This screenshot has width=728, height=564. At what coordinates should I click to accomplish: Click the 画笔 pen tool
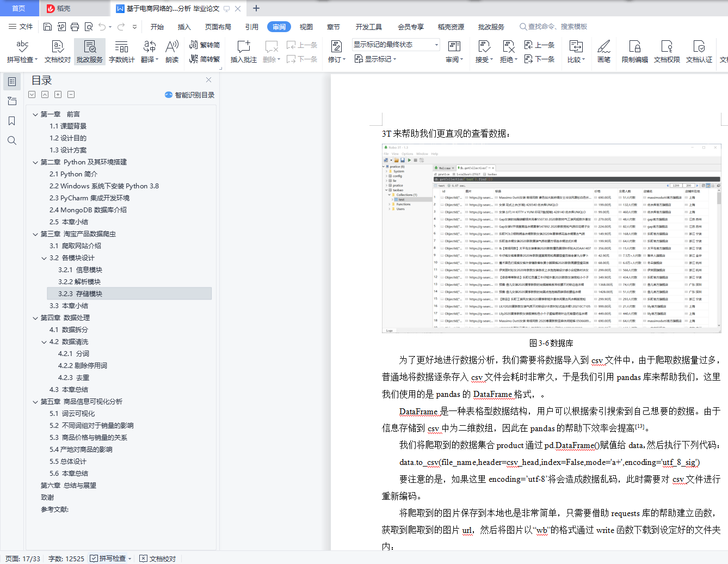point(604,52)
